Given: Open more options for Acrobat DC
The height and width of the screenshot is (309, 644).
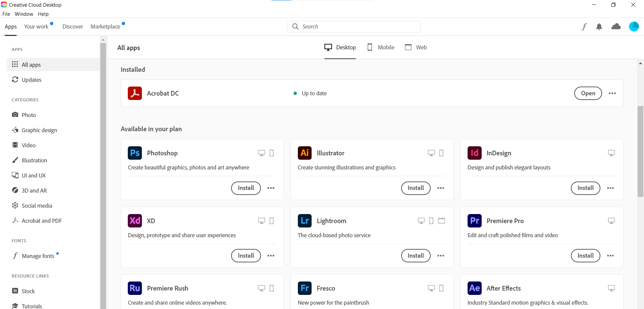Looking at the screenshot, I should [x=612, y=93].
